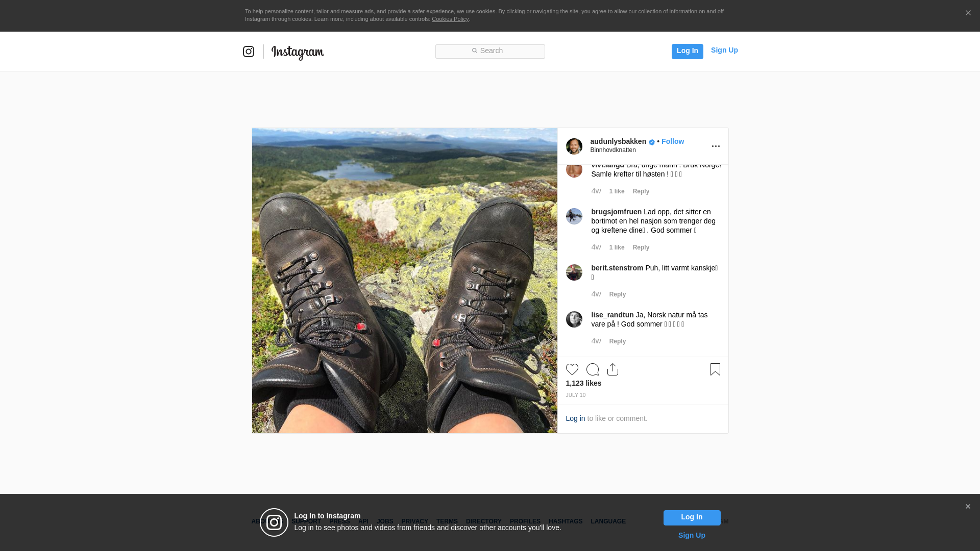Open the HASHTAGS footer link
The image size is (980, 551).
click(566, 521)
